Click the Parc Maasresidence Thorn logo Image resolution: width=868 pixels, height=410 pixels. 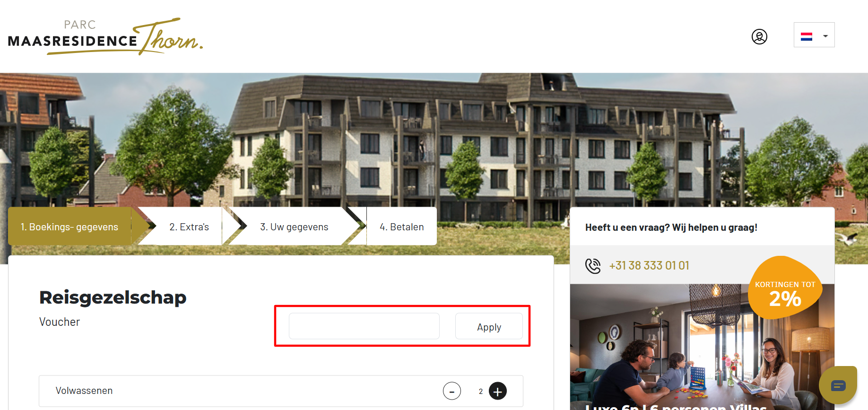105,36
